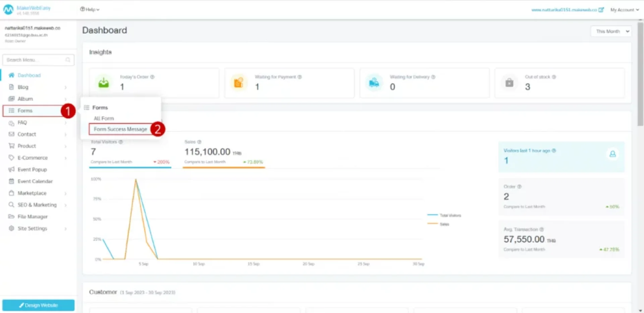Select All Form in Forms submenu
The image size is (644, 313).
[104, 118]
